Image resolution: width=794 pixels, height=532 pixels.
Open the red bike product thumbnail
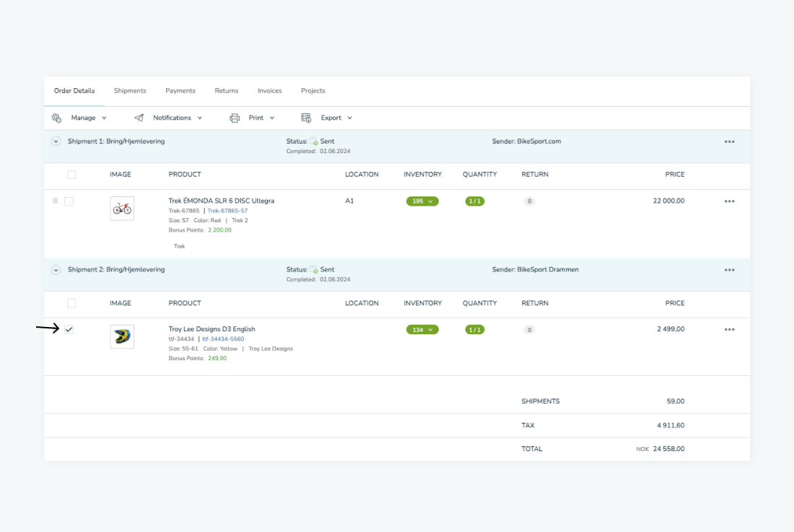(x=122, y=209)
